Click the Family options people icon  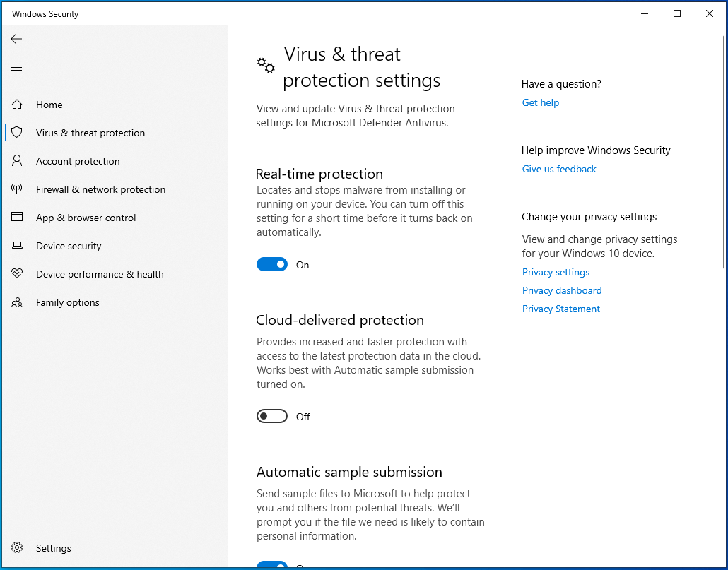point(17,302)
